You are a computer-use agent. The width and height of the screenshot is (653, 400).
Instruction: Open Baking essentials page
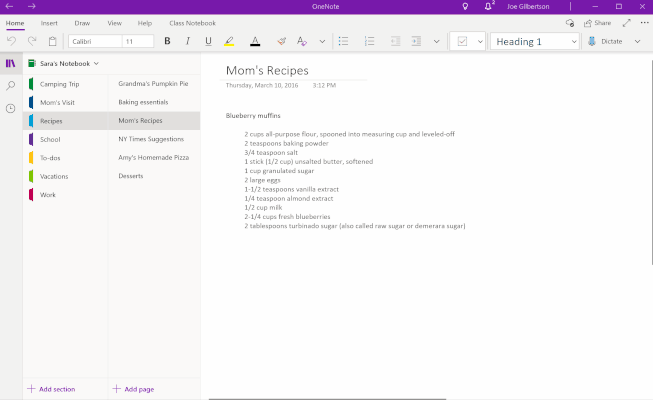155,102
